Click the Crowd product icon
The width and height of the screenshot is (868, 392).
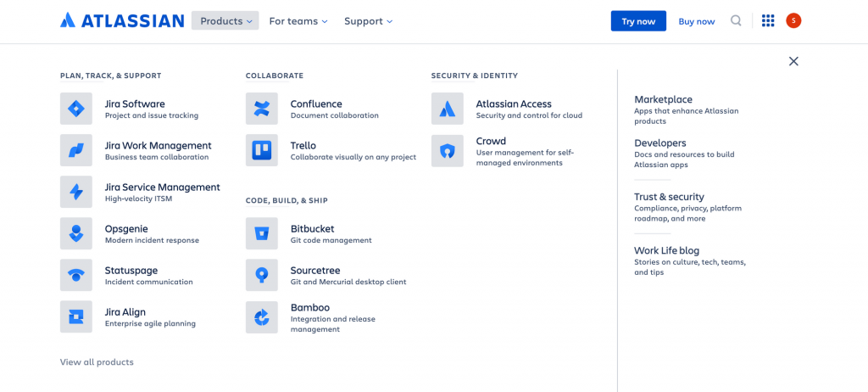point(448,150)
